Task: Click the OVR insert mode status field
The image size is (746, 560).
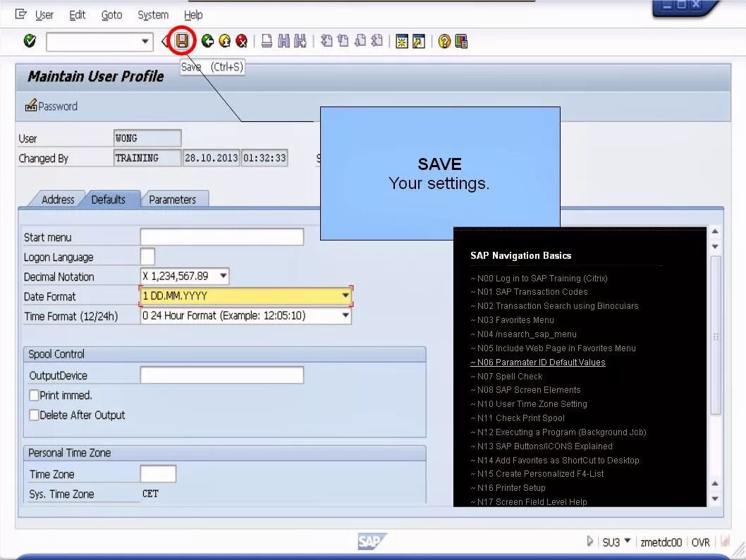Action: (700, 542)
